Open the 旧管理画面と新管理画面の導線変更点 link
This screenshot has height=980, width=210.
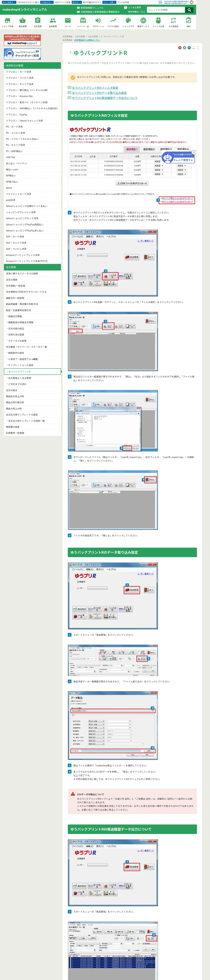click(x=99, y=12)
